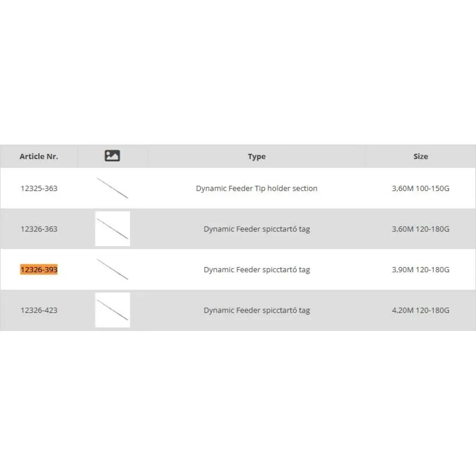The width and height of the screenshot is (476, 476).
Task: Click the 3,90M 120-180G size cell
Action: click(420, 270)
